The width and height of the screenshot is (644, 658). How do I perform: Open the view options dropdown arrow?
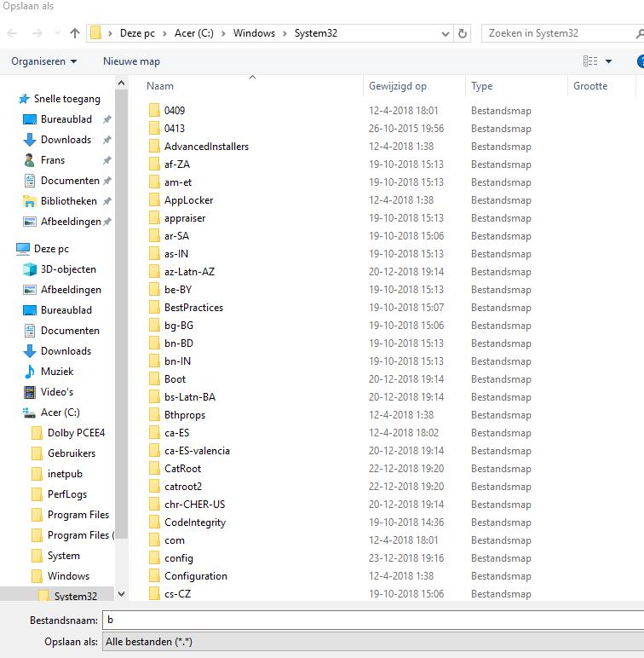click(608, 61)
